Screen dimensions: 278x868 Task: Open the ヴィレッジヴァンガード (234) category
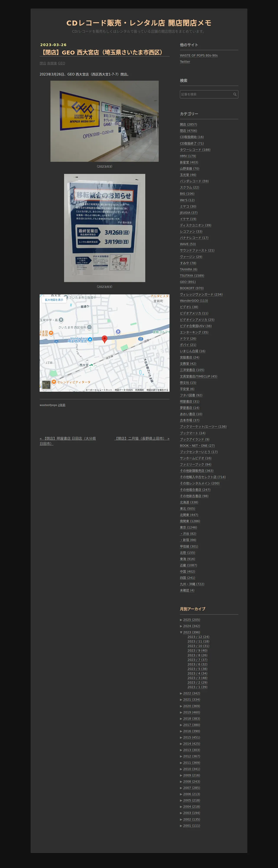click(201, 295)
